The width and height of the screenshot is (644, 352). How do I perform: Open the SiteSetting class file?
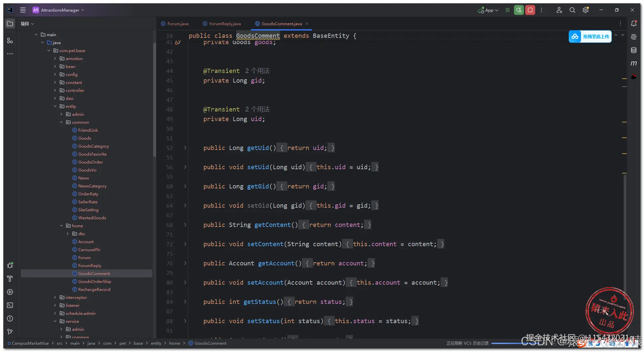(x=85, y=210)
